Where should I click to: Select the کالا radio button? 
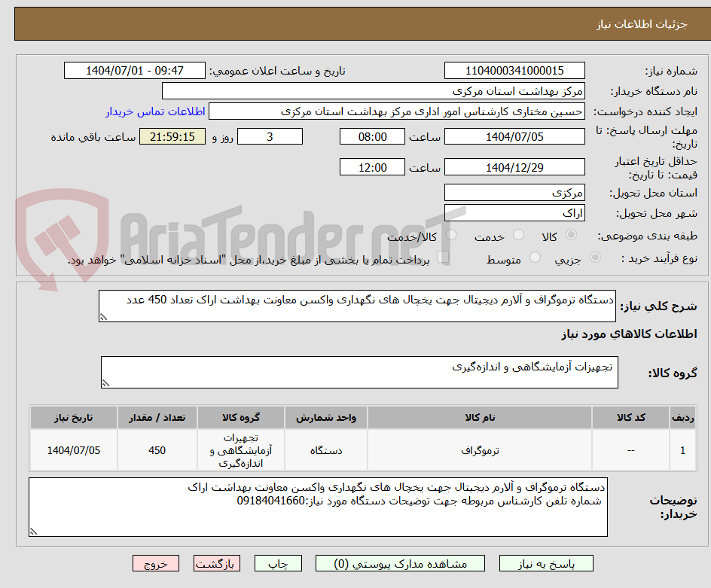point(571,234)
